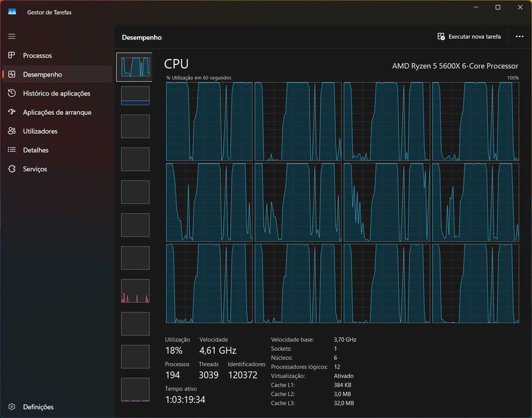Screen dimensions: 532x418
Task: Select the memory thumbnail with blue bar
Action: click(x=135, y=96)
